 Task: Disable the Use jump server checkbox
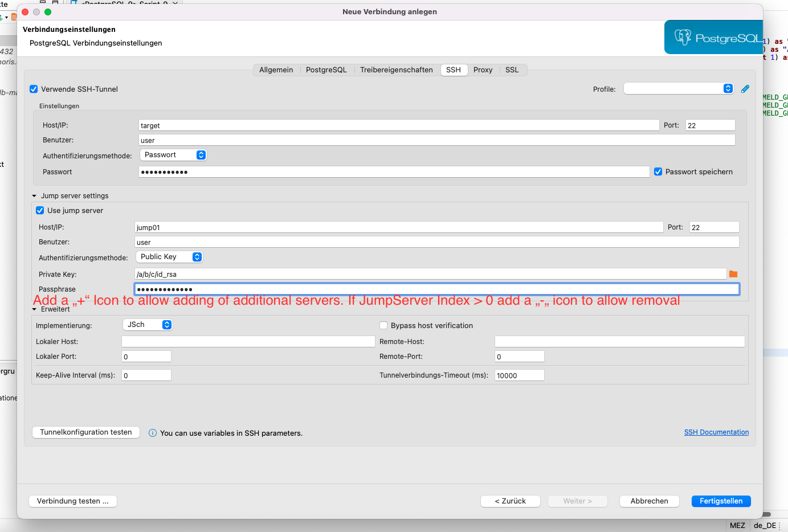39,210
